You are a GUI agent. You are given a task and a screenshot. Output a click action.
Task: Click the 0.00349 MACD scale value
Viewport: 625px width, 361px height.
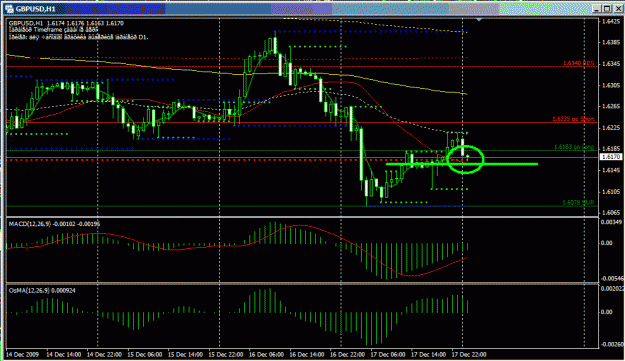612,222
